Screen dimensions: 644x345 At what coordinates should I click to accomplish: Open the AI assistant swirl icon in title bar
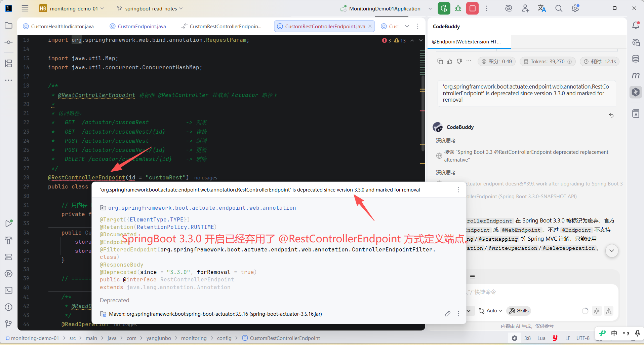coord(509,8)
